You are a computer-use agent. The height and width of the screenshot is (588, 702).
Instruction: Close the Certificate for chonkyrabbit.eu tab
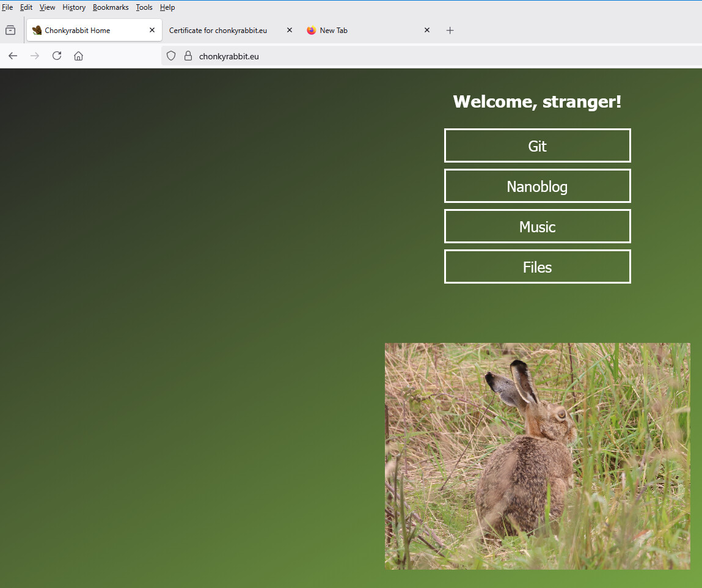290,30
